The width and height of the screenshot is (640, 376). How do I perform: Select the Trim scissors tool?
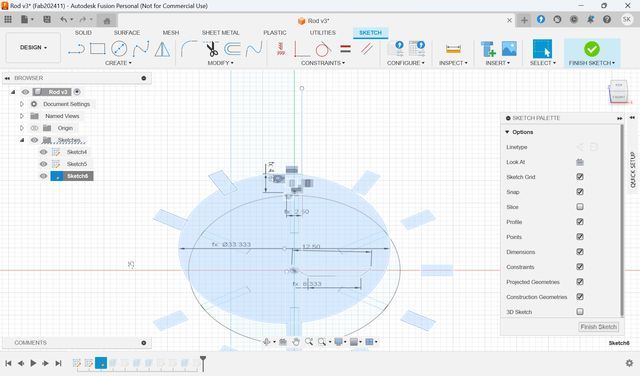click(212, 49)
